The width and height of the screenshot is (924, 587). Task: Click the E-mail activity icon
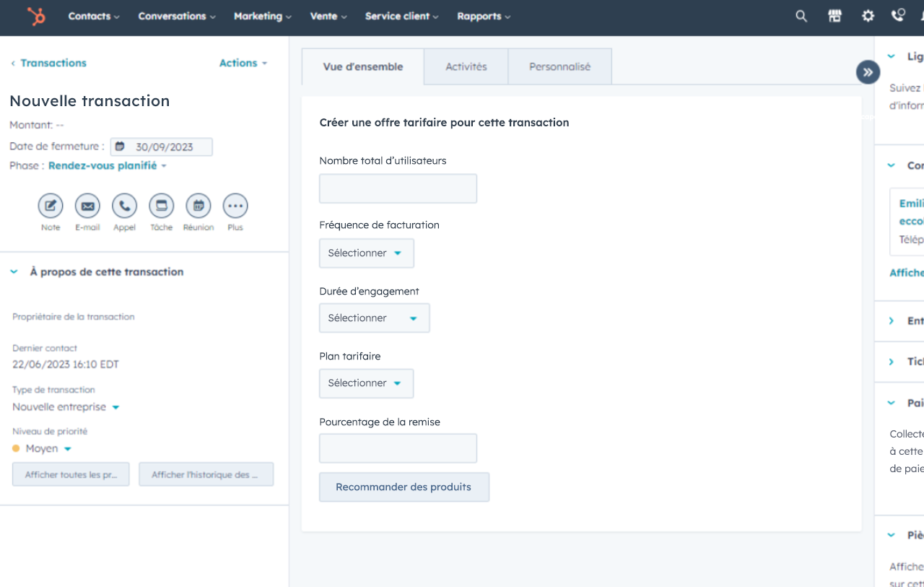click(87, 206)
